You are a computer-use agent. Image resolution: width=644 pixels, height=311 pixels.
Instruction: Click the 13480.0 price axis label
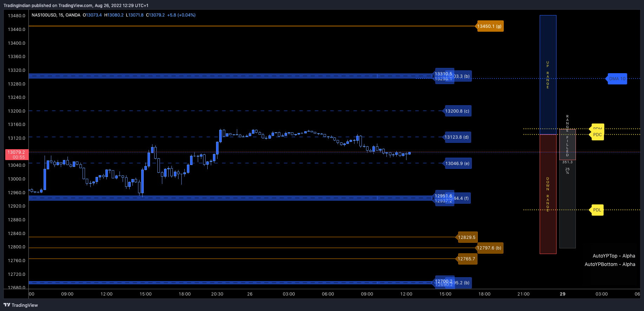17,16
